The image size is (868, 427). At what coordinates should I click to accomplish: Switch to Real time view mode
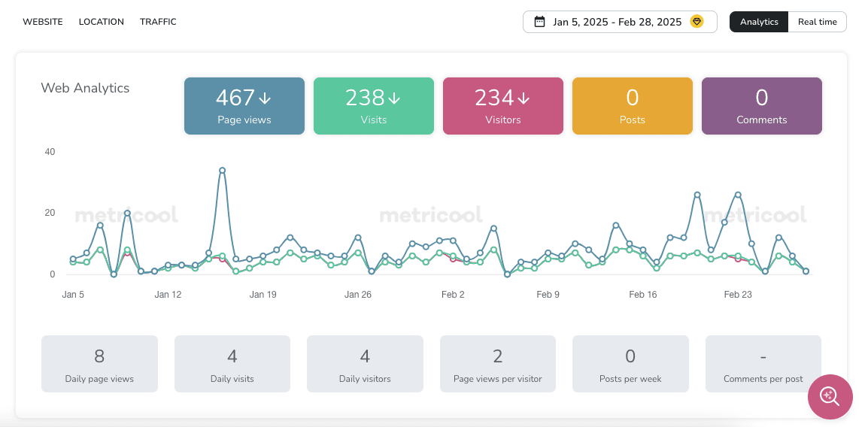pos(817,22)
